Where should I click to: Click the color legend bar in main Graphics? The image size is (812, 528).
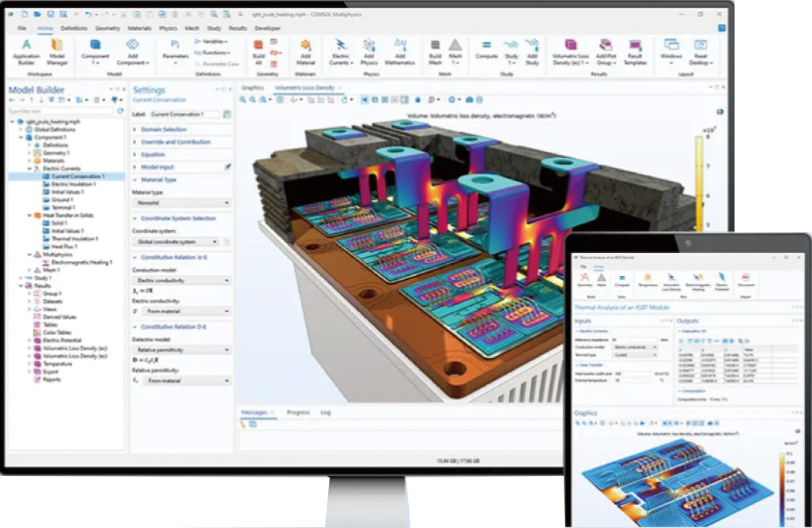click(x=699, y=183)
